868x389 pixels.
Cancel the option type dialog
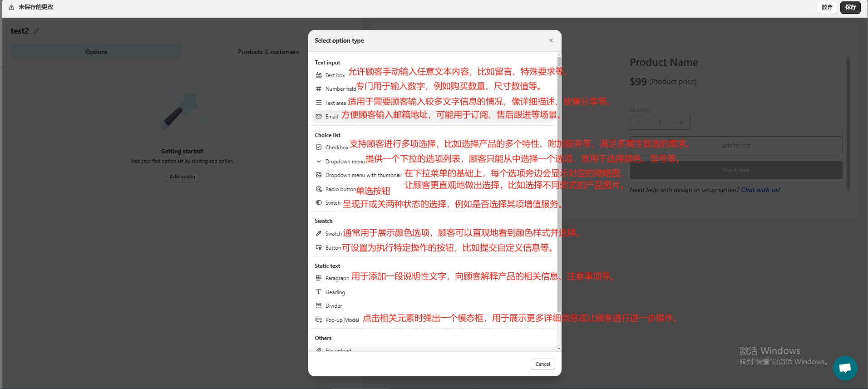[542, 364]
